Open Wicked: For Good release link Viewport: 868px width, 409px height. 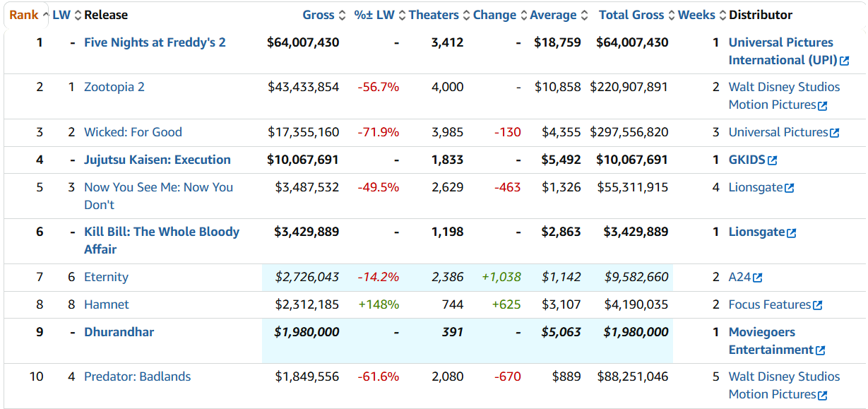point(133,132)
